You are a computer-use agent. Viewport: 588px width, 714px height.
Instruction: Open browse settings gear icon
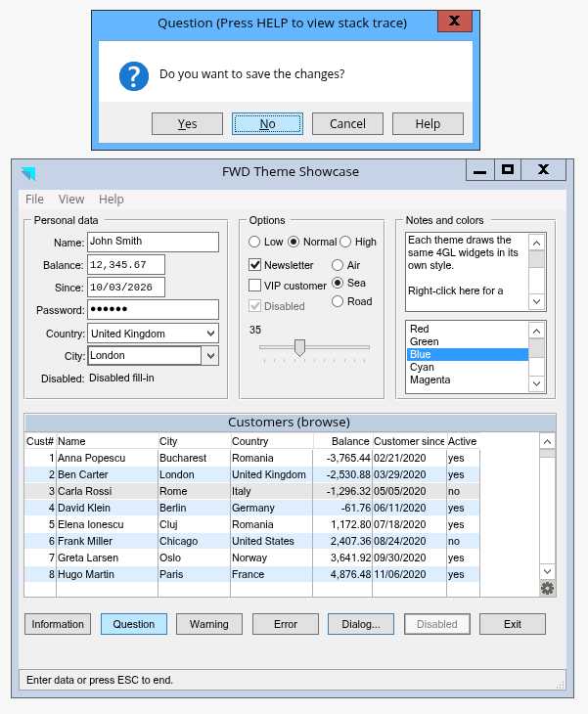click(547, 589)
